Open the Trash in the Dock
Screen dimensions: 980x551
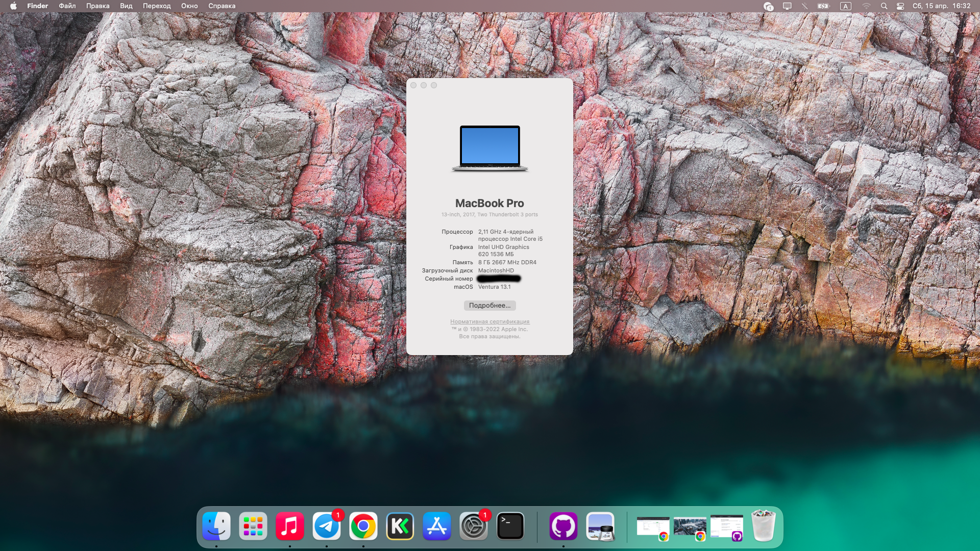tap(764, 525)
